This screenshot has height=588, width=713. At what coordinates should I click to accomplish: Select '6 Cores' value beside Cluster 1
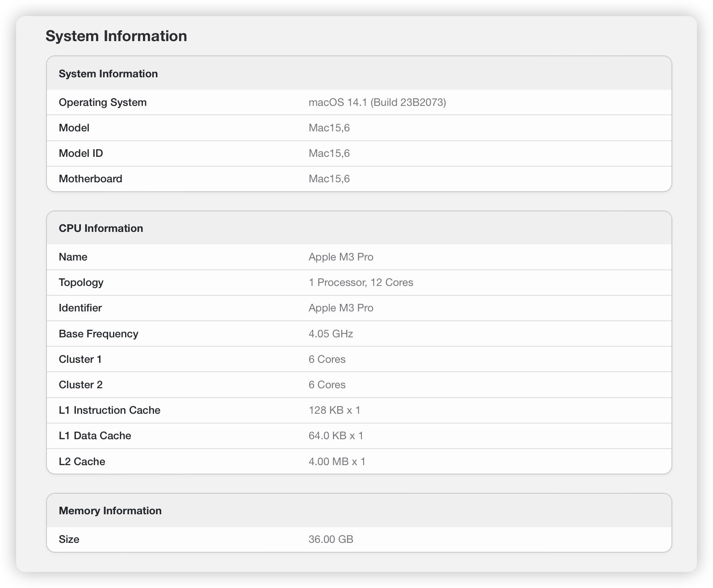(327, 359)
